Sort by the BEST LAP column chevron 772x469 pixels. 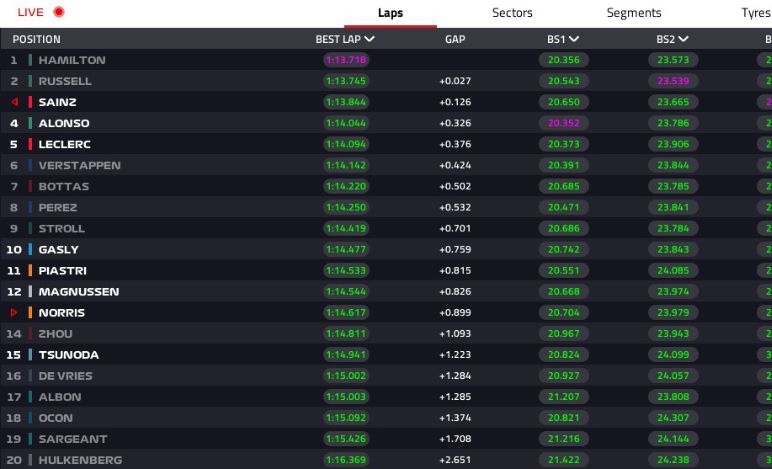point(370,39)
